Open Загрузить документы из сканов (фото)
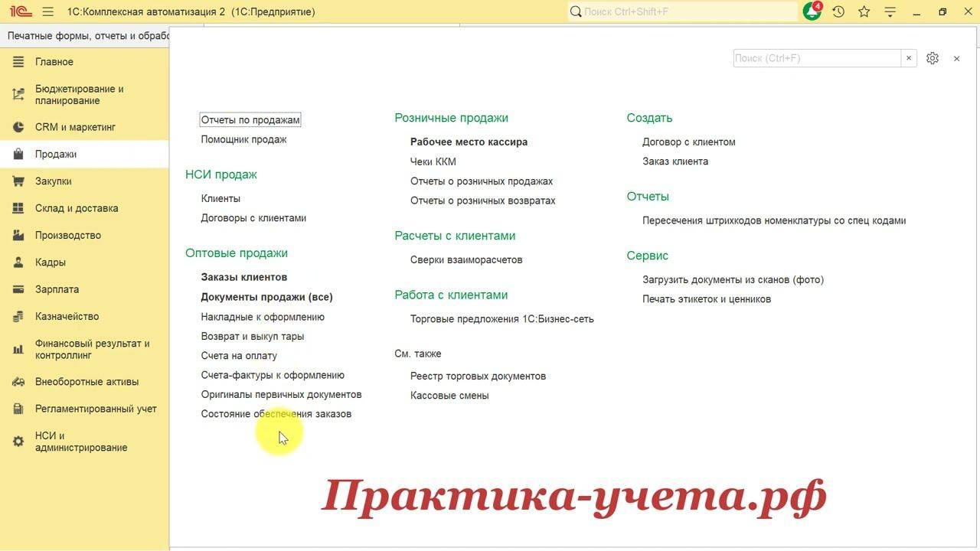The height and width of the screenshot is (551, 980). click(733, 279)
